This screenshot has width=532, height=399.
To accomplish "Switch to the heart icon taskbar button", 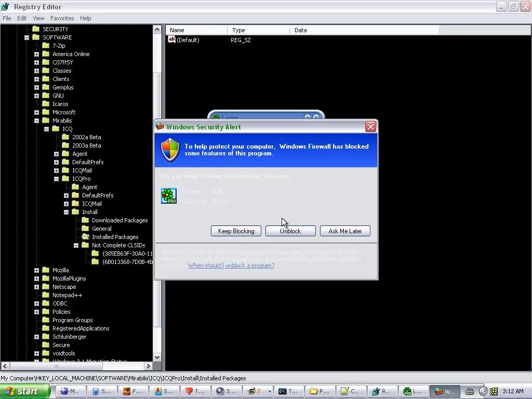I will [x=195, y=391].
